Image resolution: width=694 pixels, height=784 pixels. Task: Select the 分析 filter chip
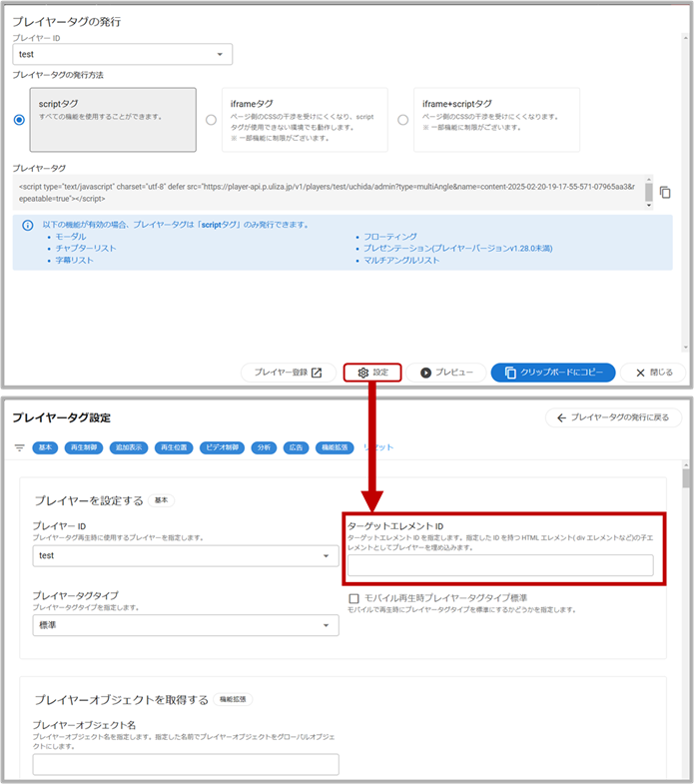[264, 447]
